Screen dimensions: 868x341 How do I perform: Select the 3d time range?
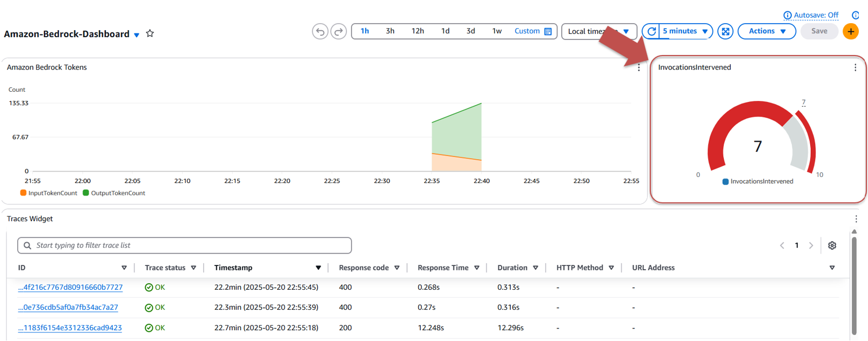tap(470, 31)
